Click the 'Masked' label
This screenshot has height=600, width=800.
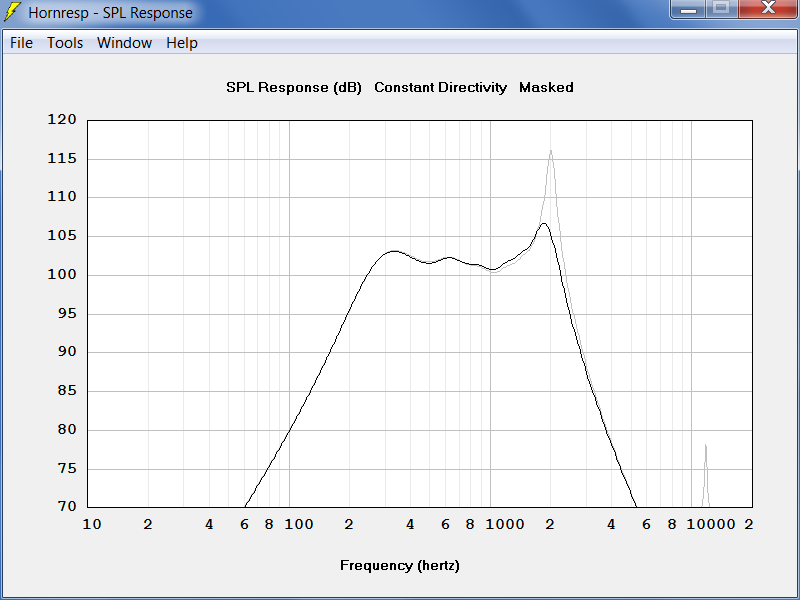coord(546,88)
